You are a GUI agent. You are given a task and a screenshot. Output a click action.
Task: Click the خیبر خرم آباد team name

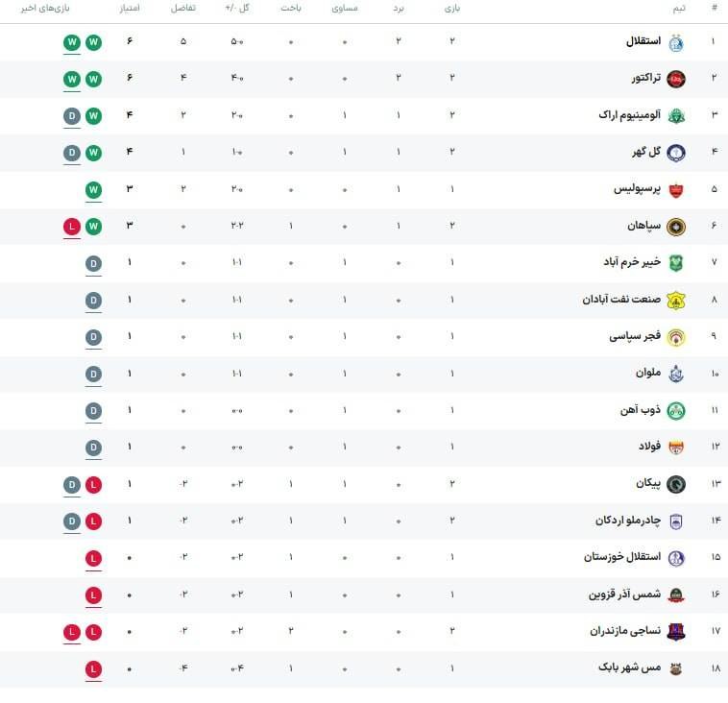[x=632, y=262]
